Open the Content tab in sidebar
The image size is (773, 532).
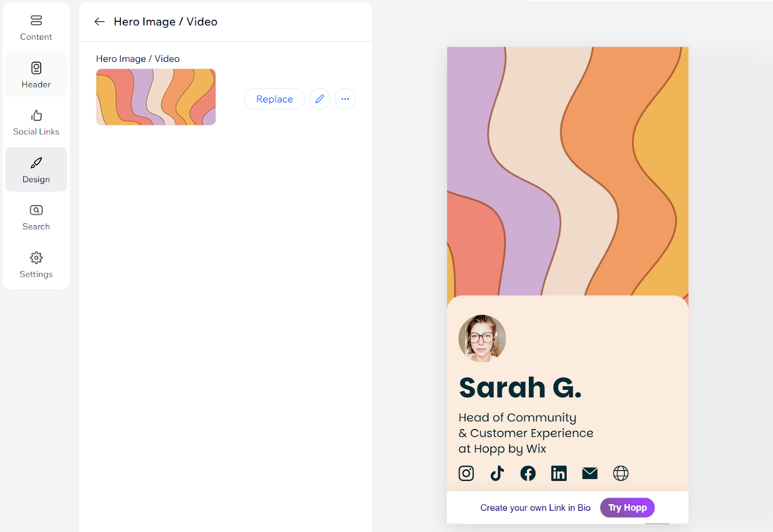[x=36, y=28]
